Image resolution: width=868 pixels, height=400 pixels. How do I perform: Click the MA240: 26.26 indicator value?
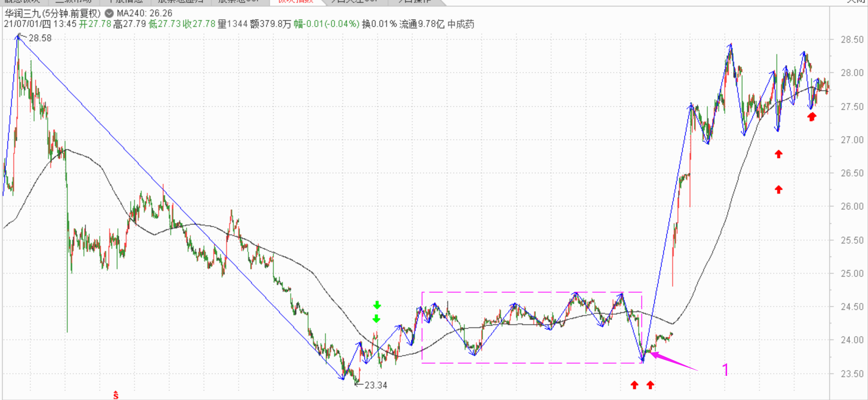point(144,14)
